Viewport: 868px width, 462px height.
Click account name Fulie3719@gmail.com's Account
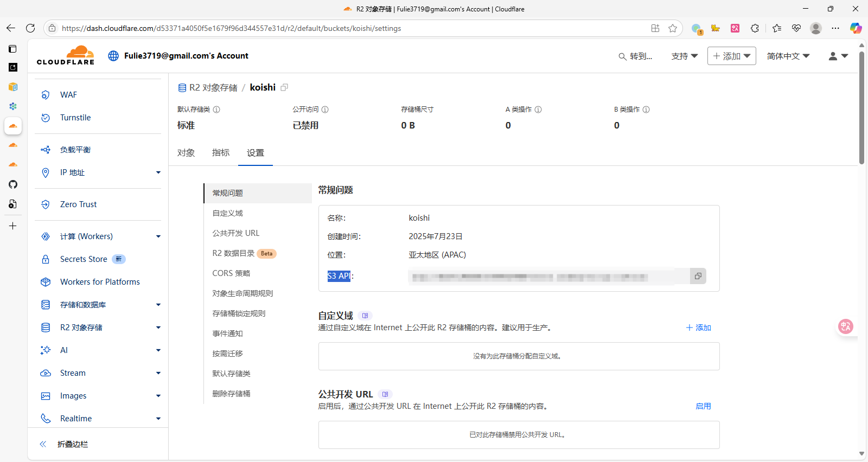[x=186, y=56]
